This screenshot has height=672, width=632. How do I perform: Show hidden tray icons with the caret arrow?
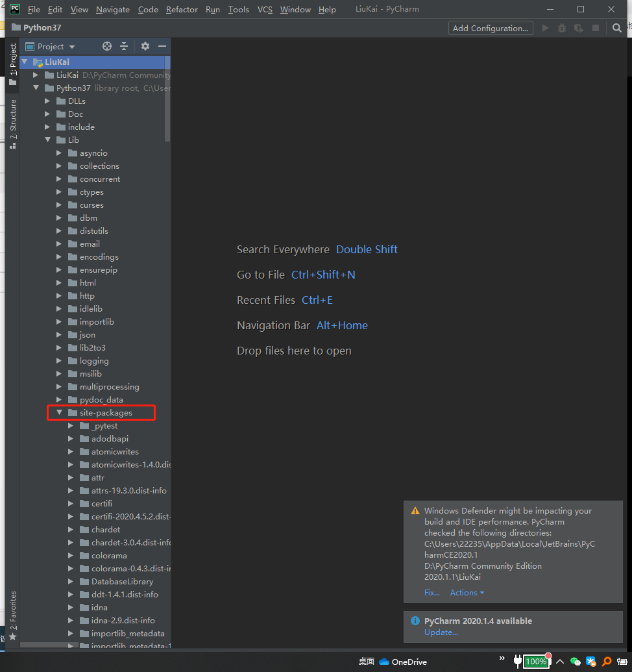coord(559,662)
